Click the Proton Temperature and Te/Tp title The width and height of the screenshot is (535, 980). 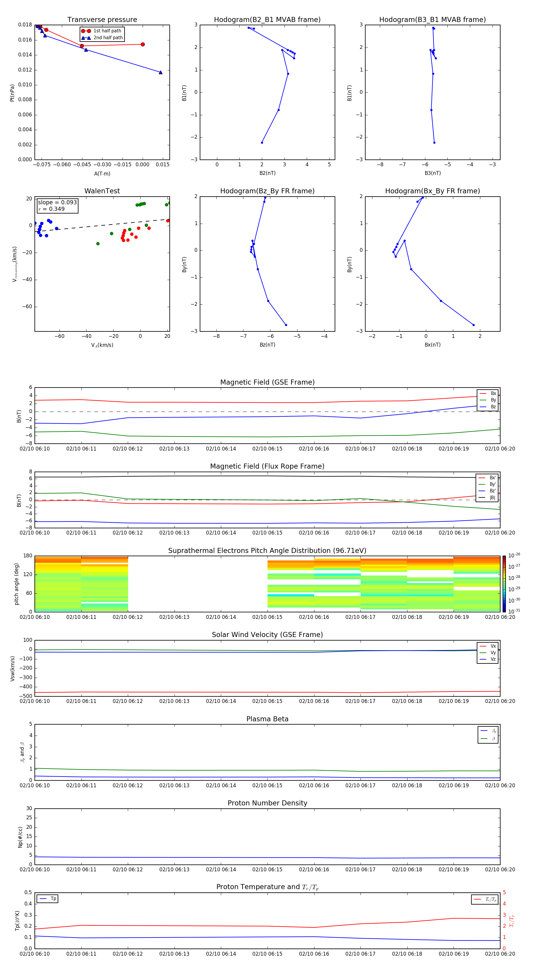pos(267,888)
